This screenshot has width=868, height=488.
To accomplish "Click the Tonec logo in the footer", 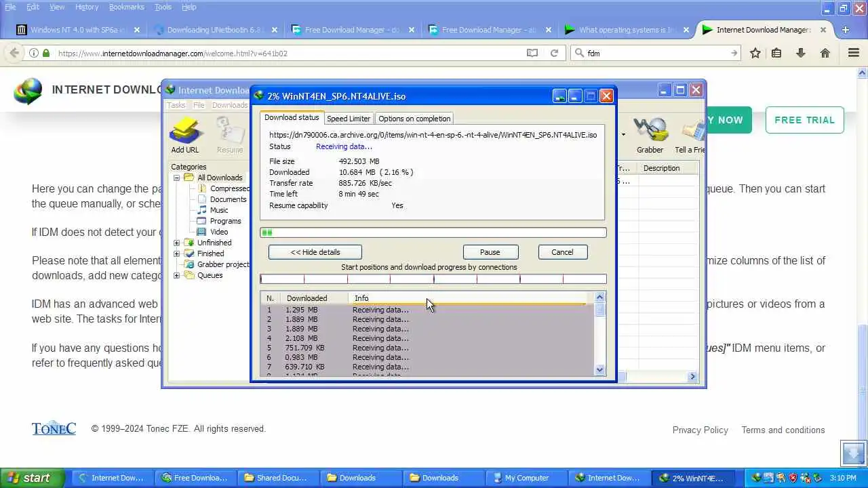I will point(54,428).
